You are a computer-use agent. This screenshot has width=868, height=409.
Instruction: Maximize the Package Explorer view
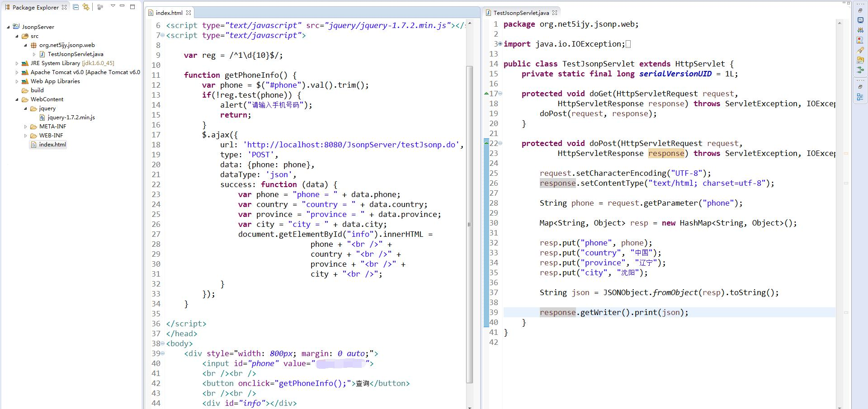[x=132, y=6]
